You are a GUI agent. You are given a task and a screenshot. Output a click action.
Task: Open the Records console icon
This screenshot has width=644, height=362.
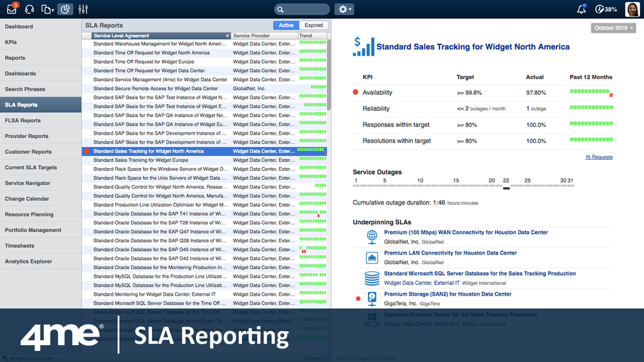click(47, 9)
